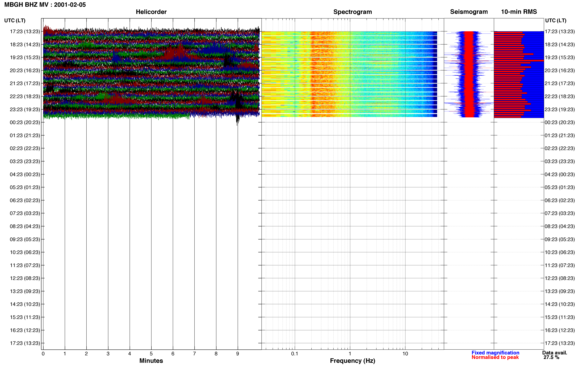588x368 pixels.
Task: Click the left '01:23 (21:23)' time label
Action: pos(25,135)
